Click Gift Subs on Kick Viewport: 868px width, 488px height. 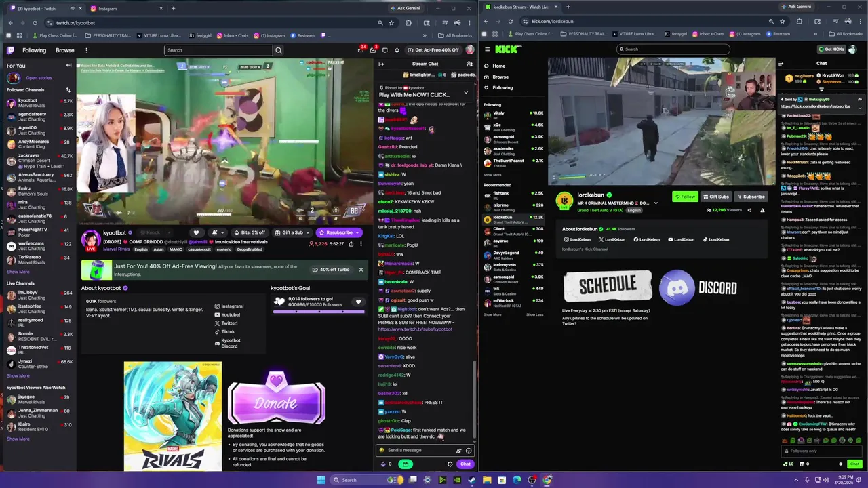click(x=715, y=197)
